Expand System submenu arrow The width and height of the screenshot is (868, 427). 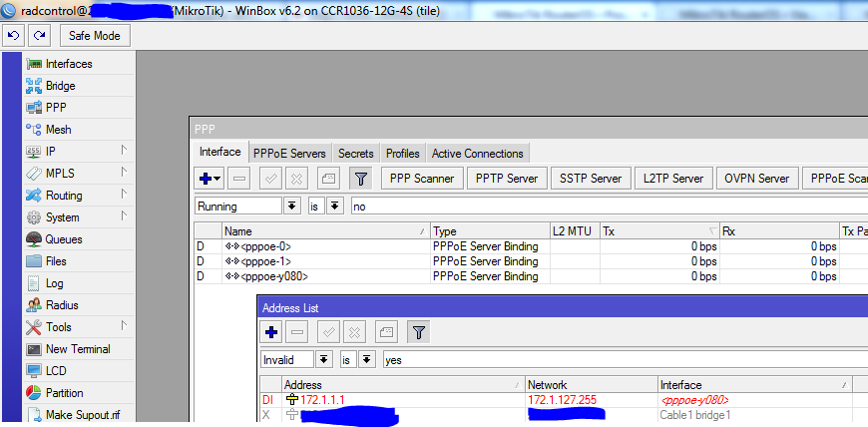tap(124, 215)
